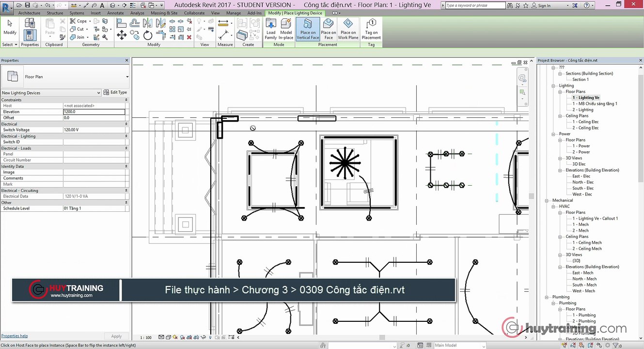
Task: Click the Create Similar icon in ribbon
Action: click(x=241, y=36)
